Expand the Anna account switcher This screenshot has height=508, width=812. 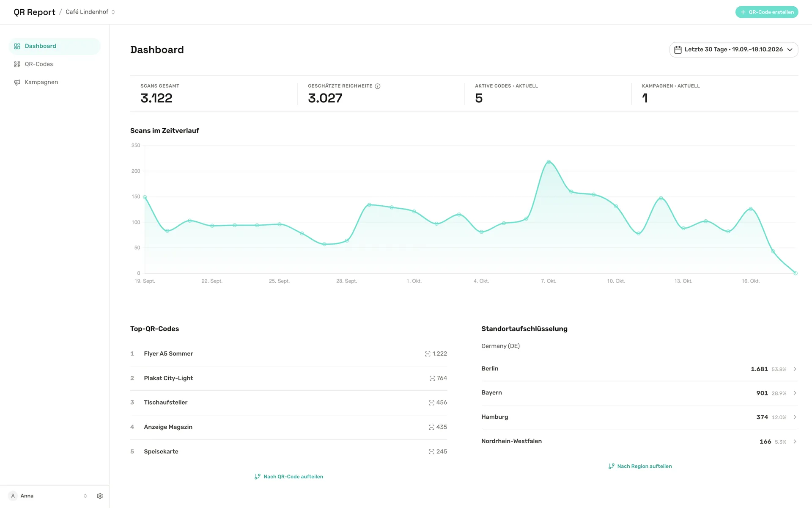[x=85, y=496]
